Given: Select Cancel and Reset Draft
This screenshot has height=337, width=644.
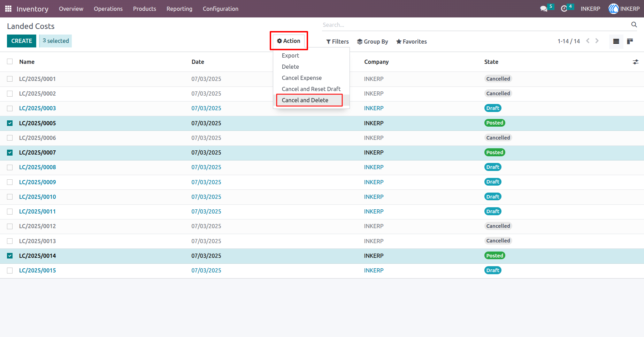Looking at the screenshot, I should coord(311,89).
